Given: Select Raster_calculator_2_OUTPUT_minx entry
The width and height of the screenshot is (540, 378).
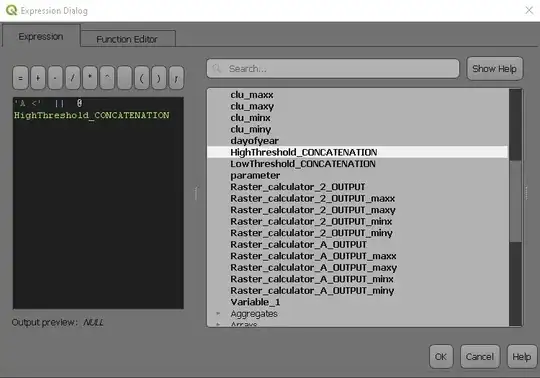Looking at the screenshot, I should tap(311, 221).
